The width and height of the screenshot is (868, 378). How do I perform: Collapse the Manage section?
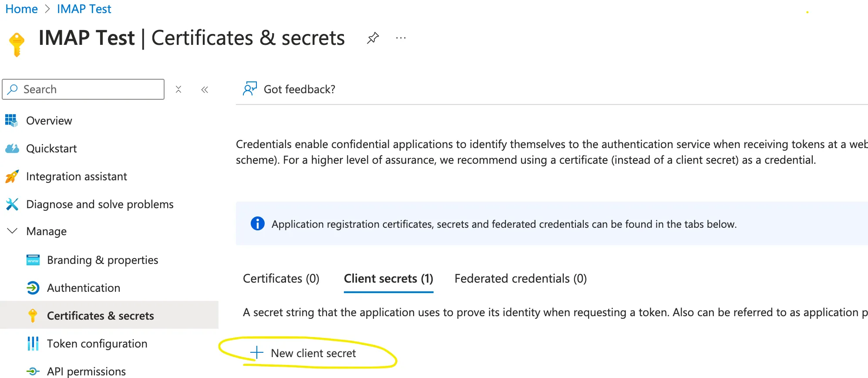(13, 231)
